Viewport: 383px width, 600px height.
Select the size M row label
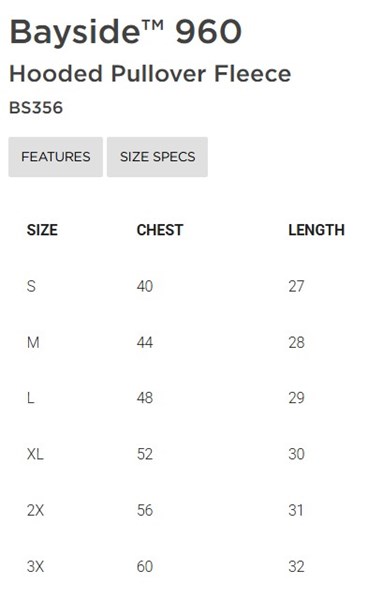(x=33, y=342)
